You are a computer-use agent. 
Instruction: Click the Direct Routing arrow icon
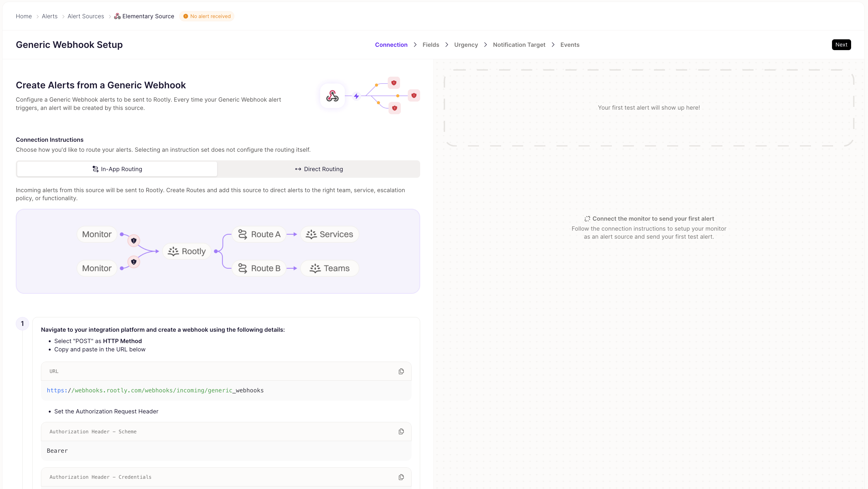tap(298, 169)
